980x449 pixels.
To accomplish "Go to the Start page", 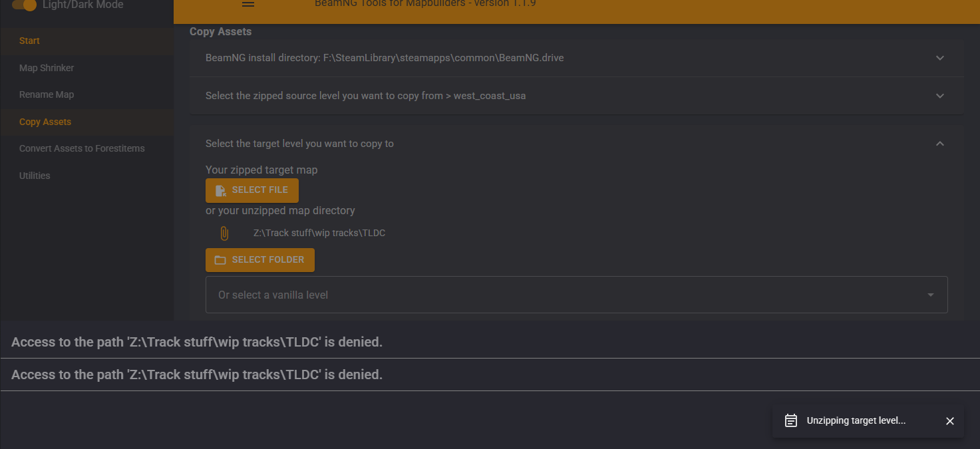I will [x=29, y=41].
